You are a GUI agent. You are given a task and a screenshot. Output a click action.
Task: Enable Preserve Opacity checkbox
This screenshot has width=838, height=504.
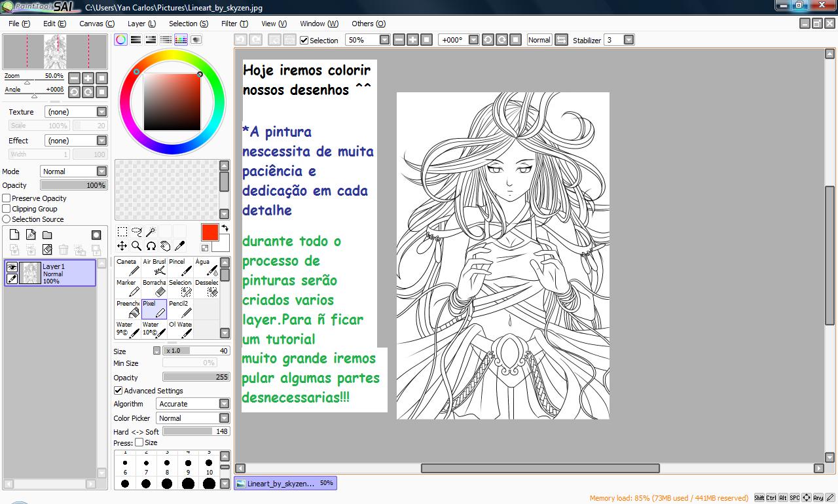click(x=7, y=198)
